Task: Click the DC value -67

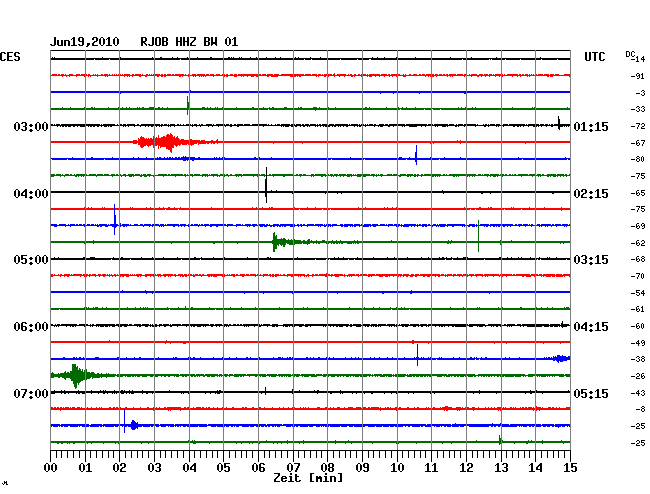Action: 638,143
